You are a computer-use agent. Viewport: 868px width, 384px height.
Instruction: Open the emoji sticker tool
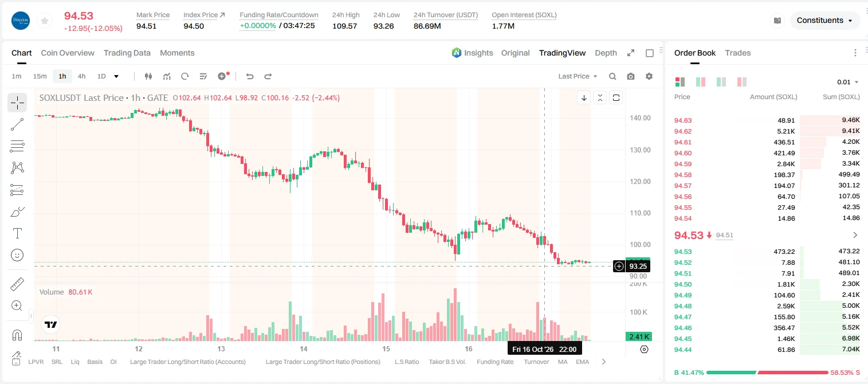pyautogui.click(x=17, y=255)
